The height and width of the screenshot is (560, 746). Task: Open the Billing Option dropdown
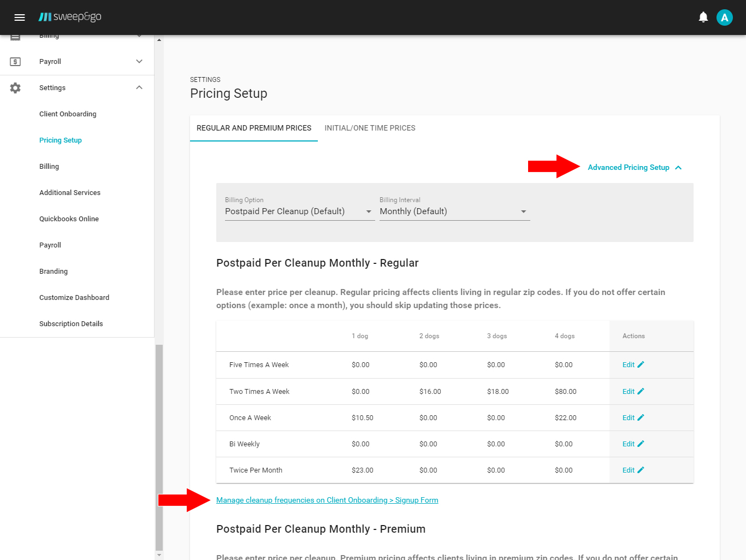299,211
